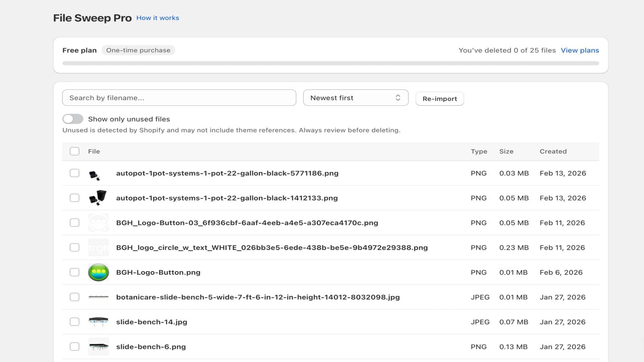Click filename slide-bench-6.png

pyautogui.click(x=151, y=346)
